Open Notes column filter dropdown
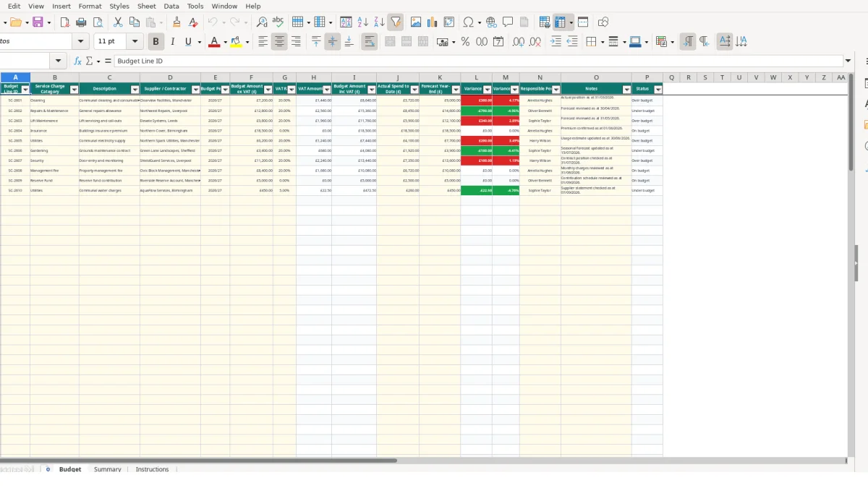Viewport: 868px width, 488px height. (x=626, y=90)
